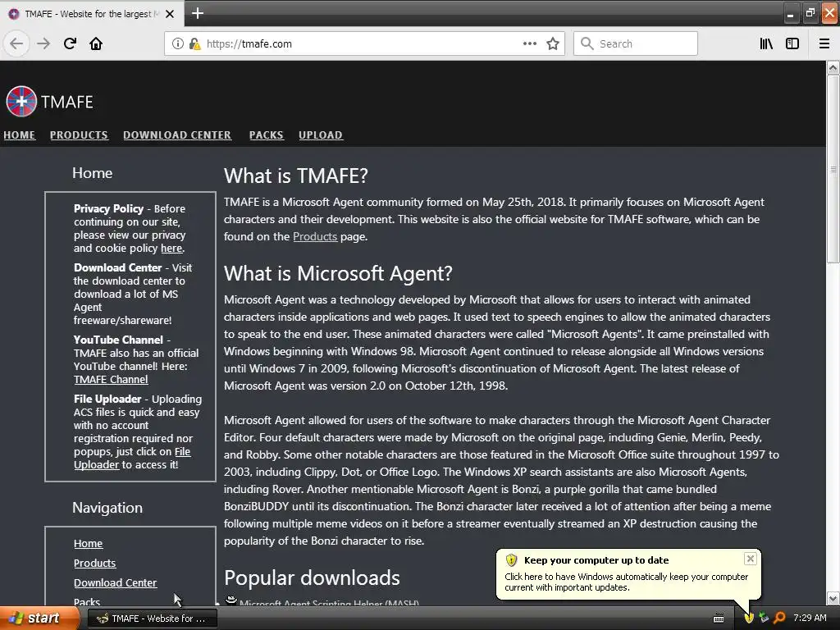Click the 'Privacy Policy' bold label
The height and width of the screenshot is (630, 840).
coord(109,208)
